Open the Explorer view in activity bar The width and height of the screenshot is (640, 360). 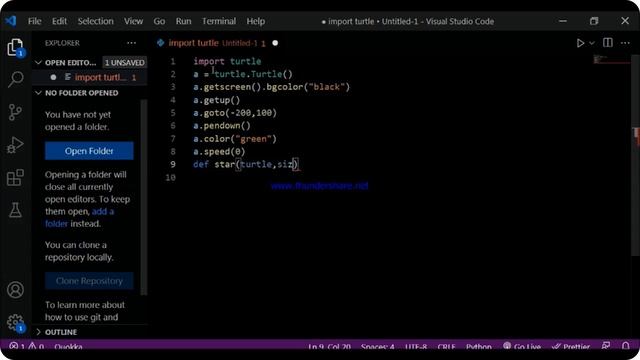click(x=16, y=47)
